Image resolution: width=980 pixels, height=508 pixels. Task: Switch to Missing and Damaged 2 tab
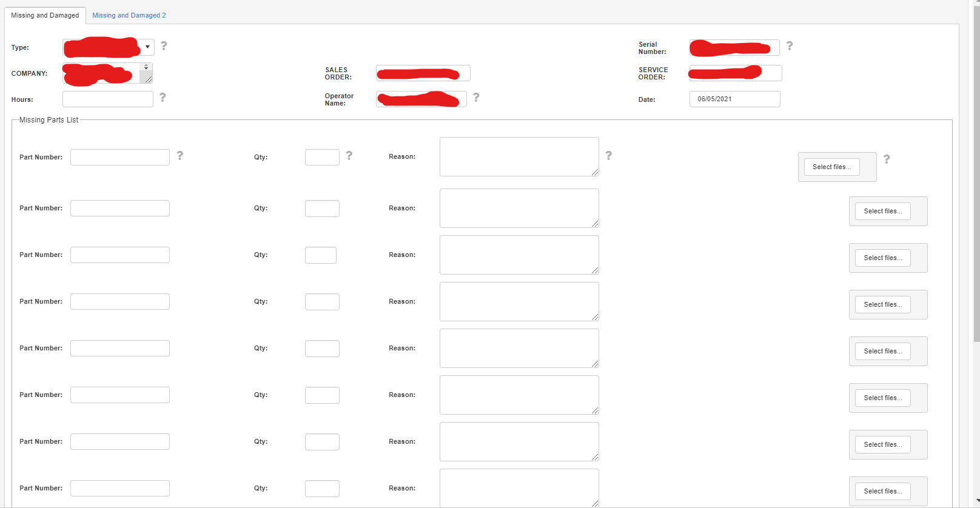point(129,15)
